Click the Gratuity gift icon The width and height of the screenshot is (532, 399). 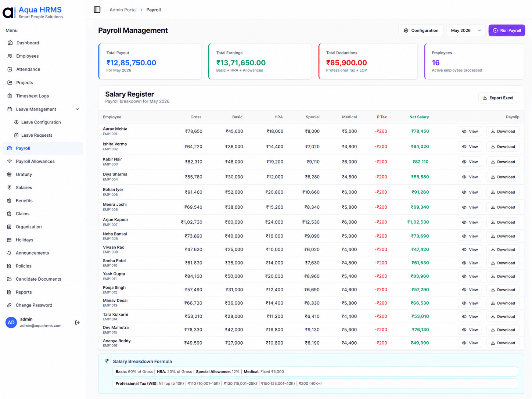(10, 175)
